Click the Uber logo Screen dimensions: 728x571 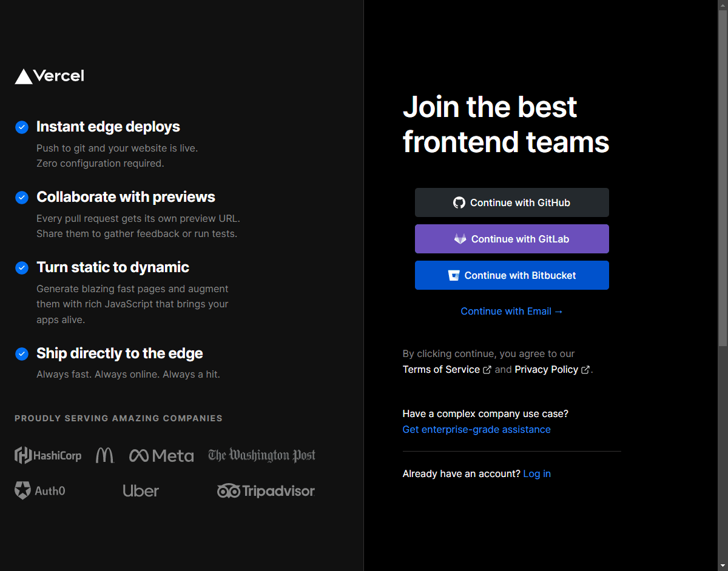click(141, 491)
